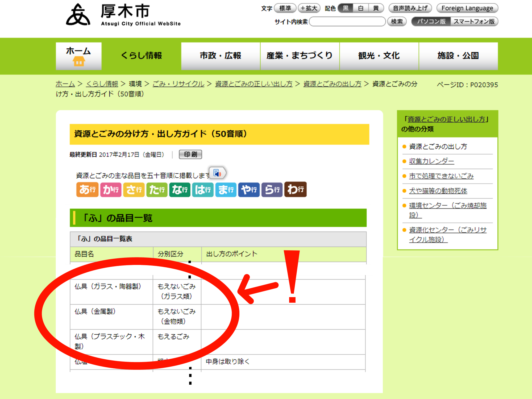The width and height of the screenshot is (532, 399).
Task: Click the home house icon under ホーム
Action: (x=79, y=62)
